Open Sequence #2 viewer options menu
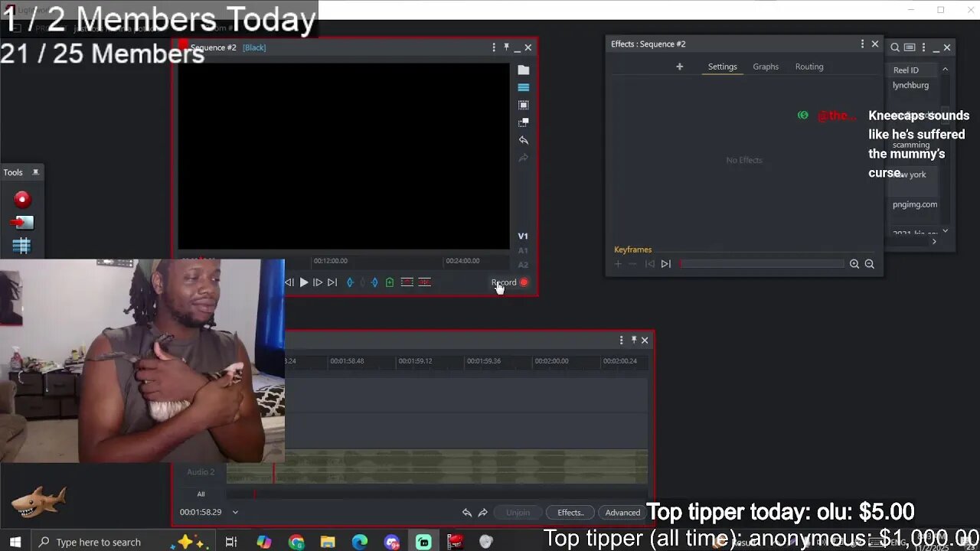Screen dimensions: 980x551 494,47
